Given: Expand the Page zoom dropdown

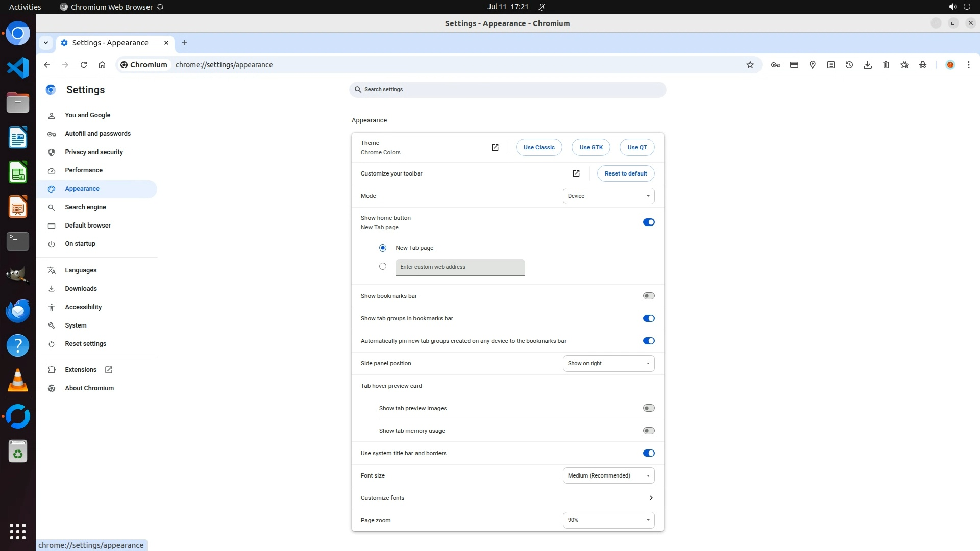Looking at the screenshot, I should [608, 520].
